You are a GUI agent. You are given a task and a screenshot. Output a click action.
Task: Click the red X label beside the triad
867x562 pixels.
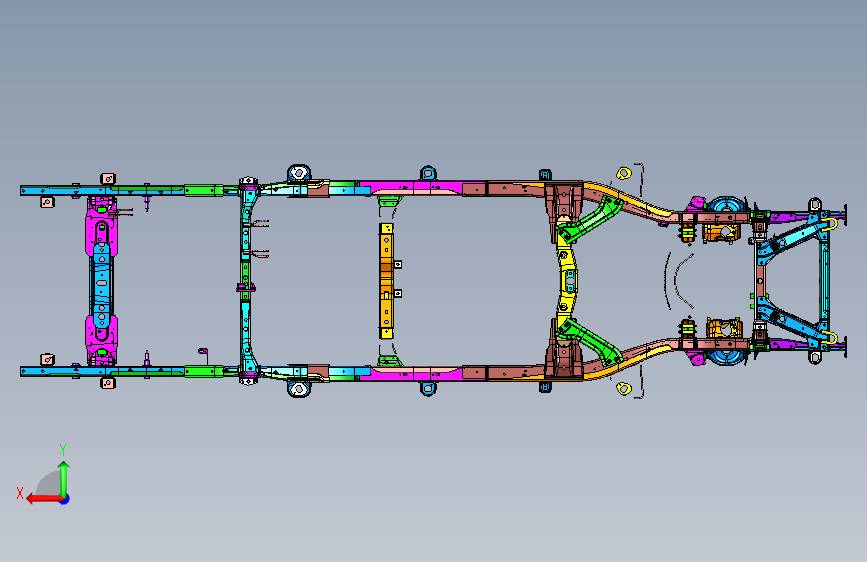[20, 493]
